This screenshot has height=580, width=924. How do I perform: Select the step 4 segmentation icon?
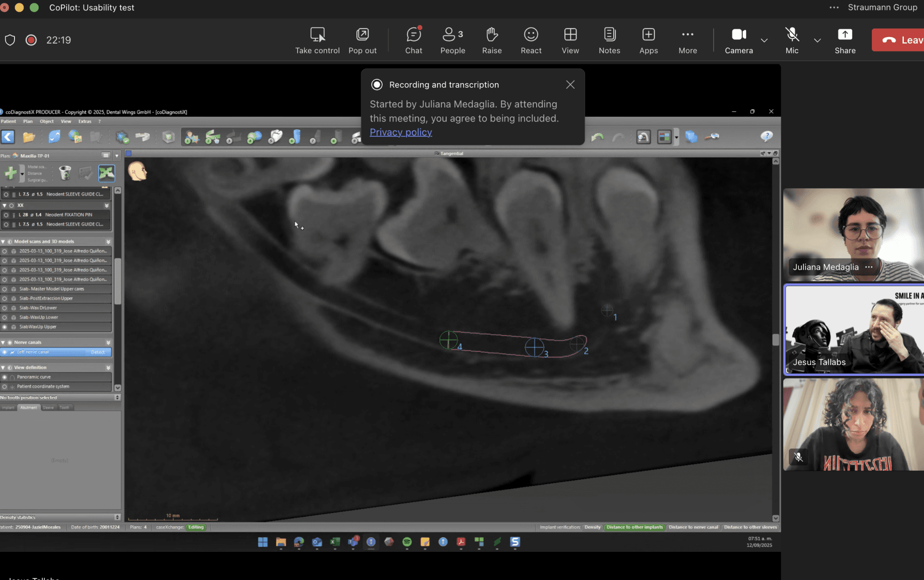click(x=254, y=137)
